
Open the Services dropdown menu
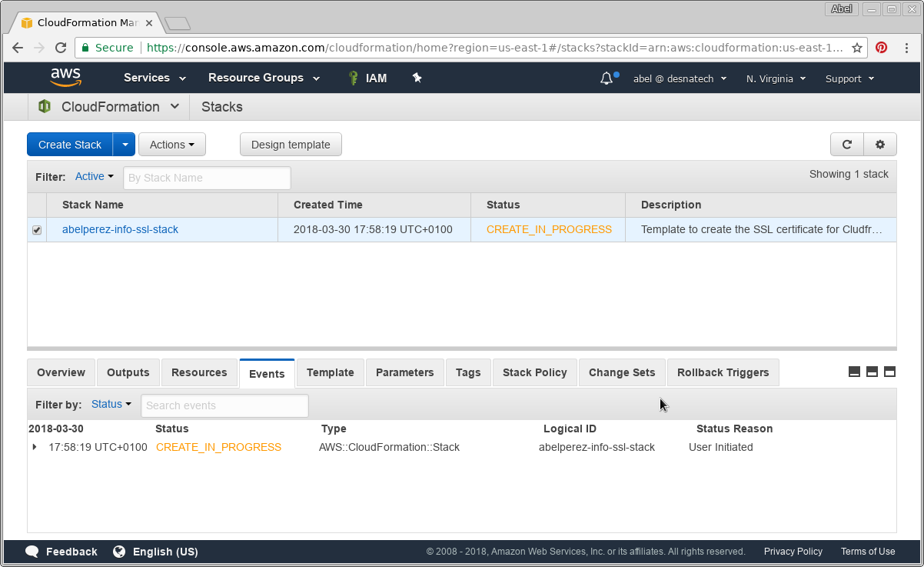(x=155, y=78)
